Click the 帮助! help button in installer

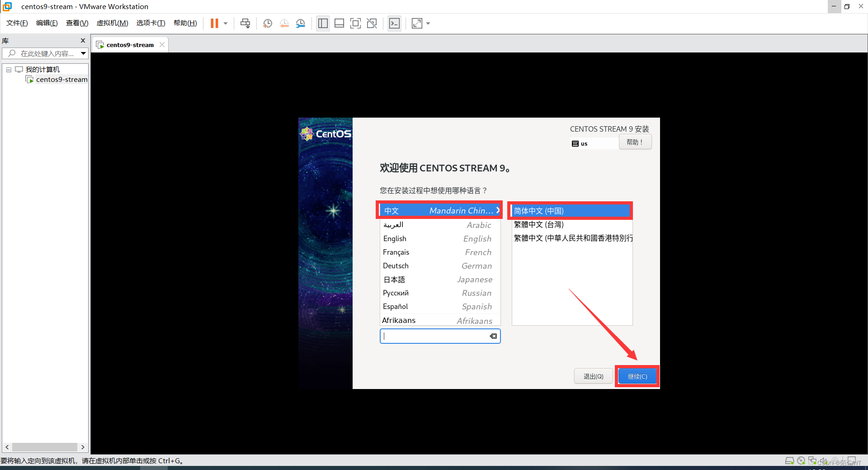[x=635, y=142]
